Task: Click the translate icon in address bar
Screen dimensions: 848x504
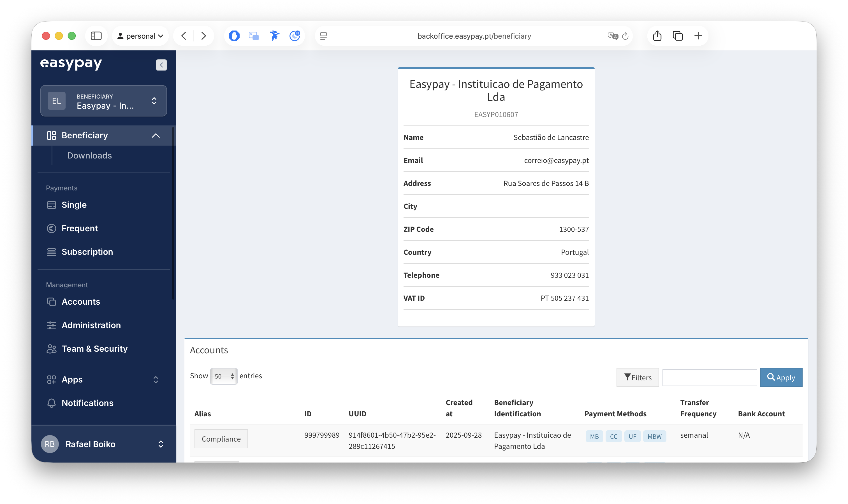Action: point(613,36)
